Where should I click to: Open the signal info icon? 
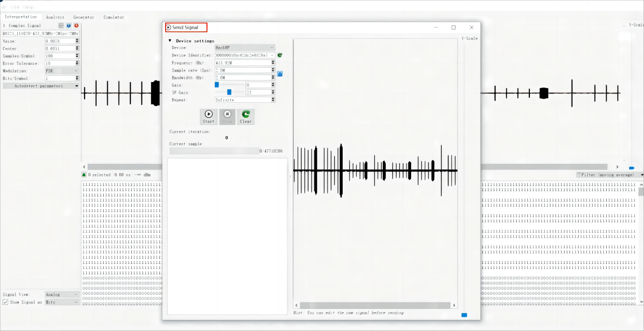click(68, 25)
